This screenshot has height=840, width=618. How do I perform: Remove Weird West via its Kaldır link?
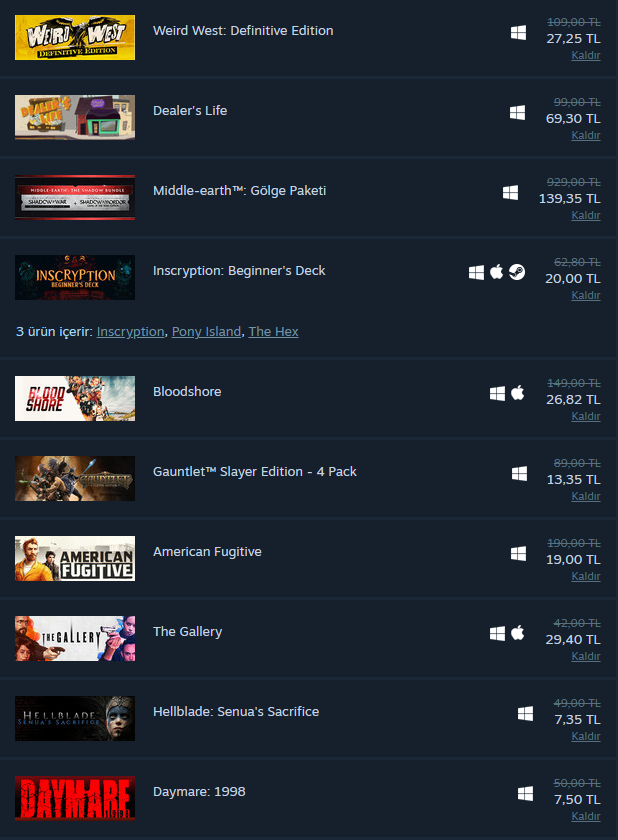586,55
